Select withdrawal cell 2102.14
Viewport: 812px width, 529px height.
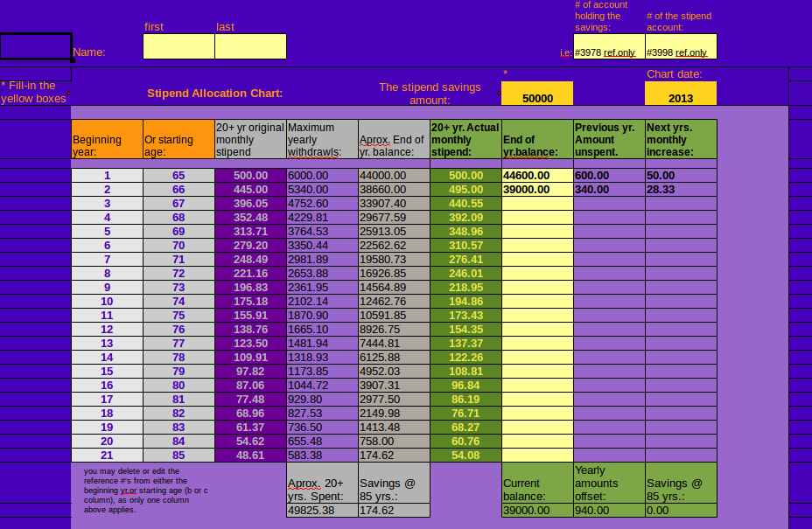tap(322, 302)
